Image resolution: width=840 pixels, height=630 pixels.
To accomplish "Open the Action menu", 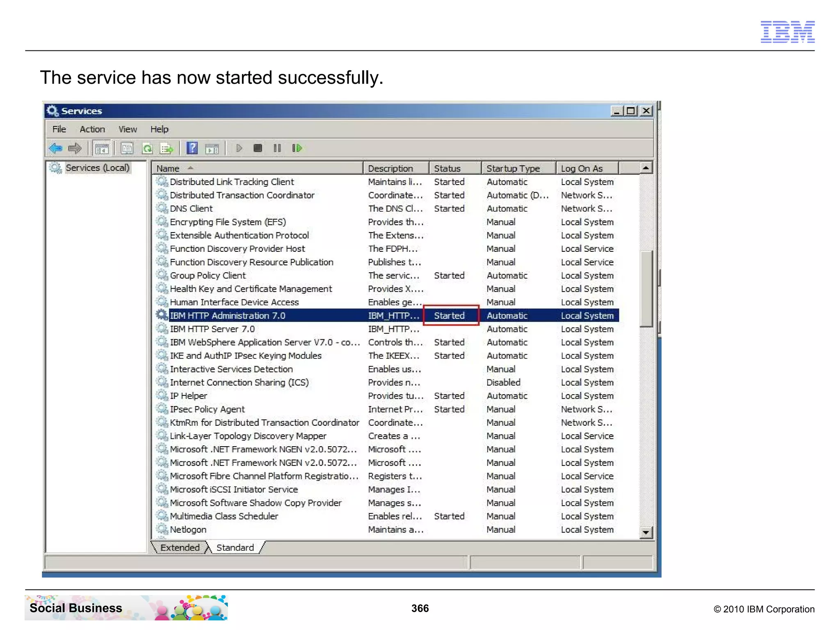I will point(92,129).
